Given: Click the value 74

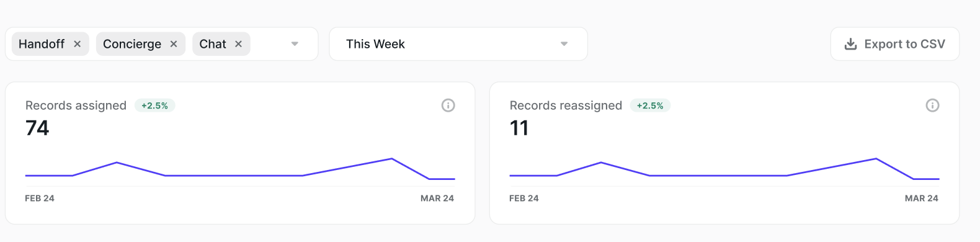Looking at the screenshot, I should (37, 128).
